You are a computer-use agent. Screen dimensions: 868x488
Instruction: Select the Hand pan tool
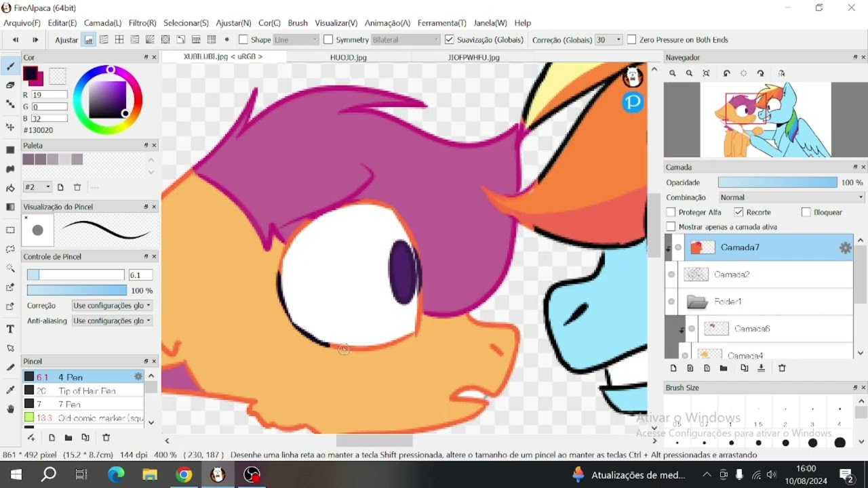click(x=10, y=409)
